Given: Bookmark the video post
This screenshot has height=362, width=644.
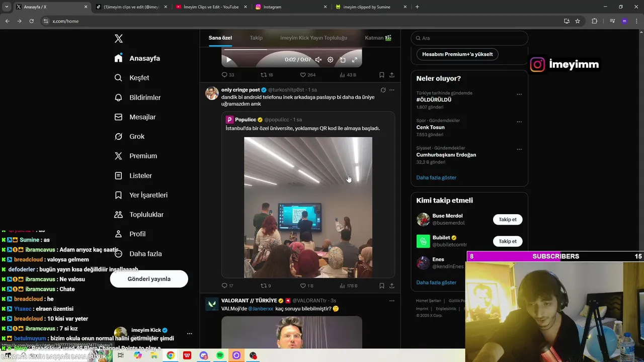Looking at the screenshot, I should coord(382,75).
